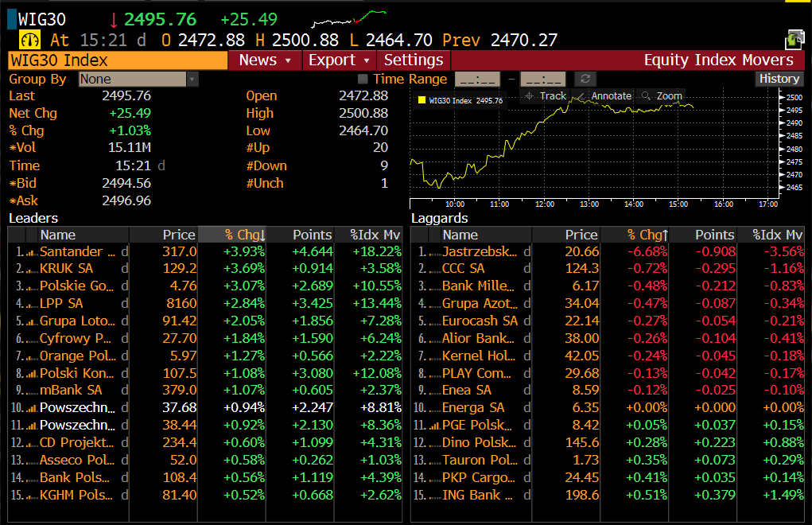Select the CCC SA row in Laggards
Screen dimensions: 812x525
[608, 269]
